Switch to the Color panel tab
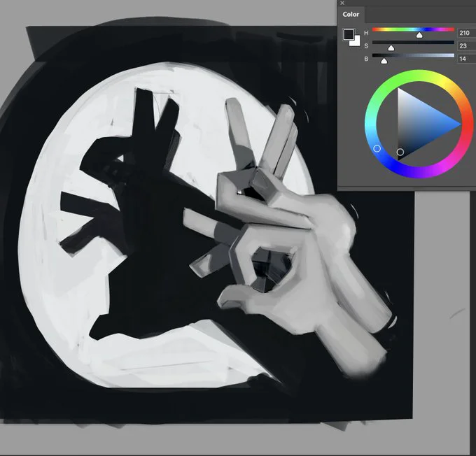This screenshot has height=456, width=476. click(x=351, y=14)
